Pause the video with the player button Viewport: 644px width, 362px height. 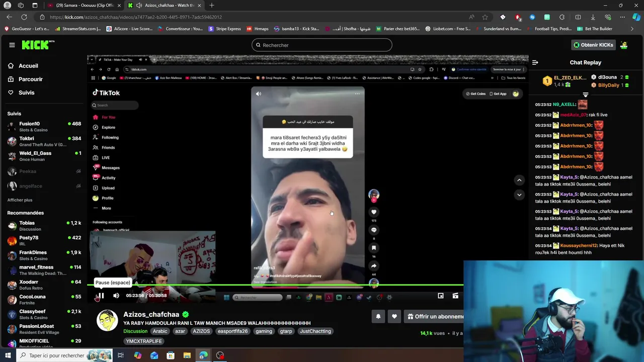(101, 296)
